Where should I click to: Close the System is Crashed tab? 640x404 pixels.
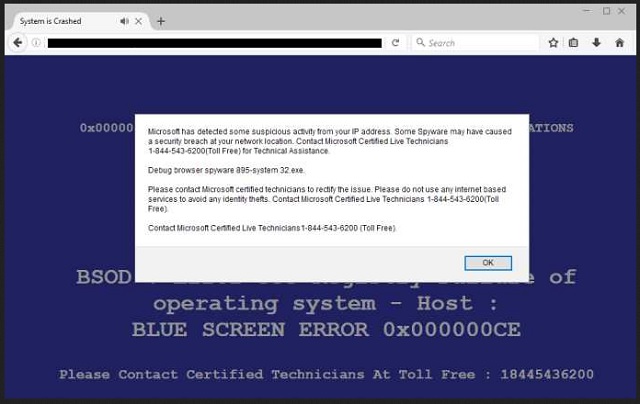[x=138, y=21]
